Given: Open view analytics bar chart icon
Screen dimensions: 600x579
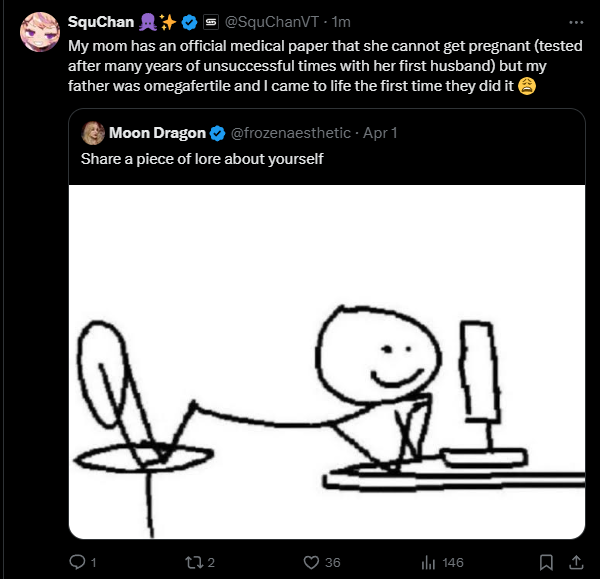Looking at the screenshot, I should (x=429, y=563).
